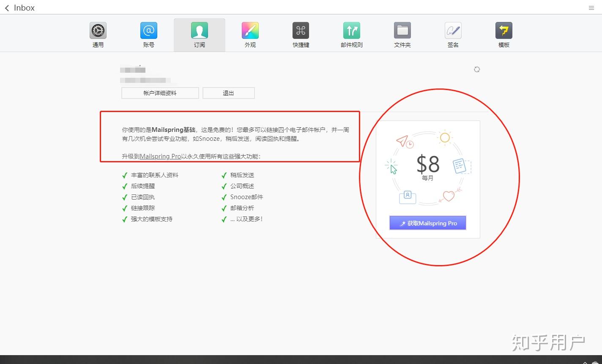602x364 pixels.
Task: Click the 每月 per-month label
Action: tap(428, 178)
